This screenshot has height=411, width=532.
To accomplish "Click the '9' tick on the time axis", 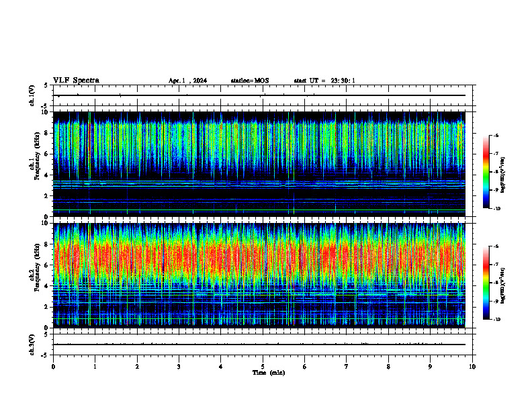I will coord(430,367).
